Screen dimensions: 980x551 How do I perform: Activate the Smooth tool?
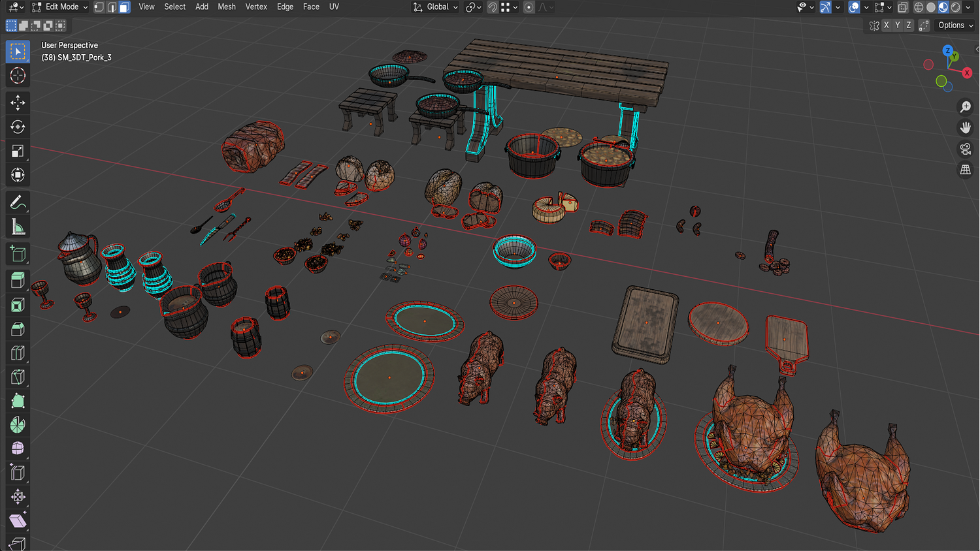tap(18, 449)
